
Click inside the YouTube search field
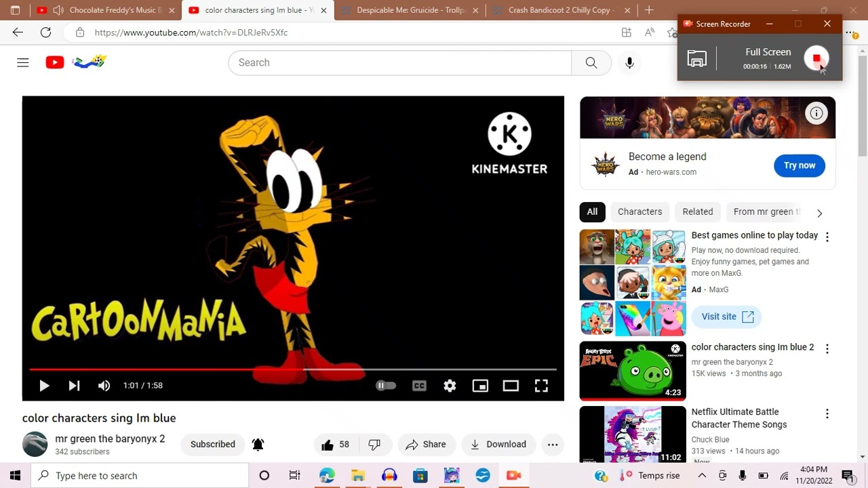[x=400, y=62]
